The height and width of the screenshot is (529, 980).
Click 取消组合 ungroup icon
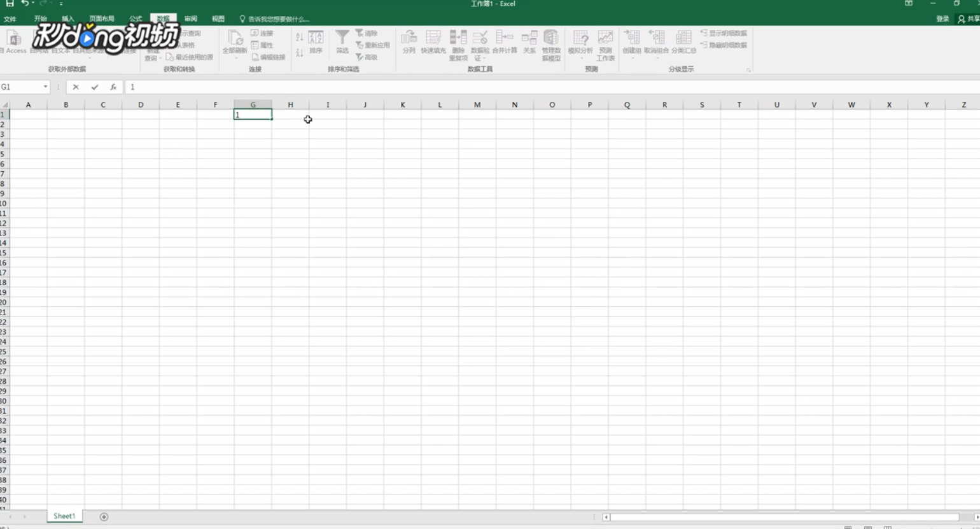point(657,45)
